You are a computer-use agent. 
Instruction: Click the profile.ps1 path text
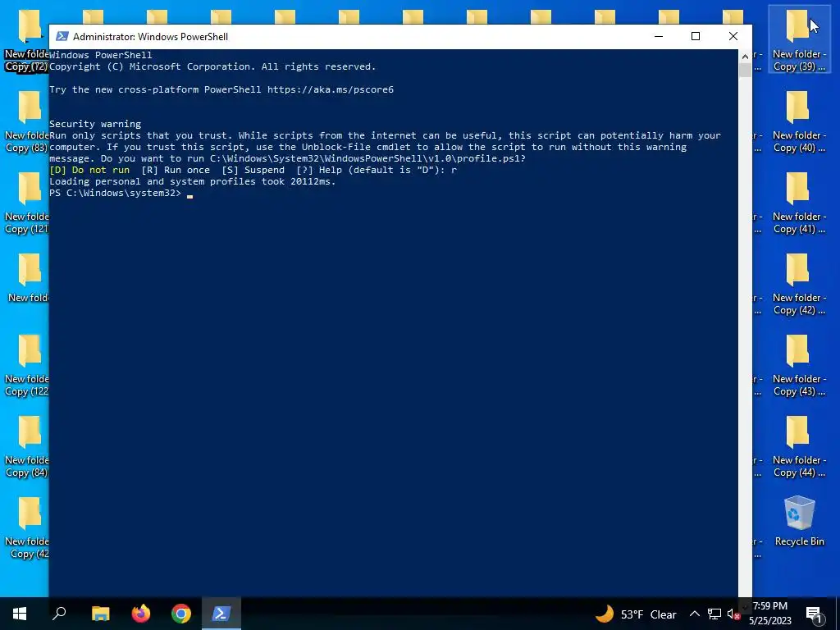click(x=367, y=158)
